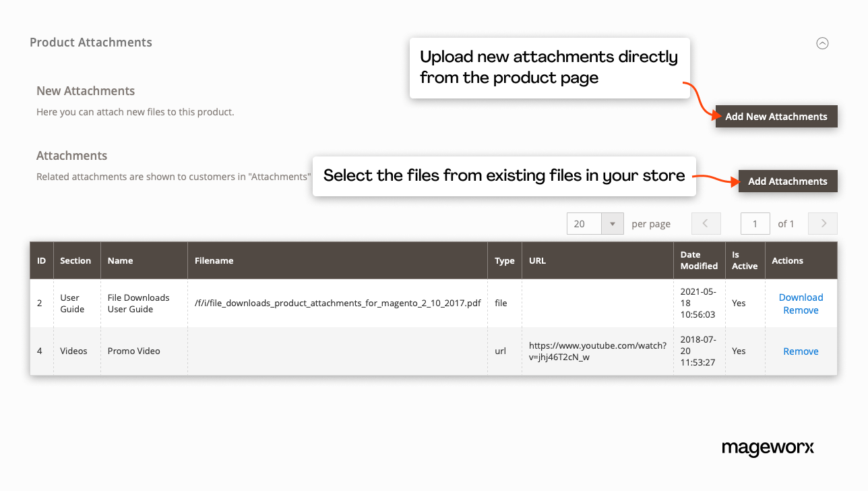Click the current page number input
This screenshot has width=868, height=491.
(755, 223)
